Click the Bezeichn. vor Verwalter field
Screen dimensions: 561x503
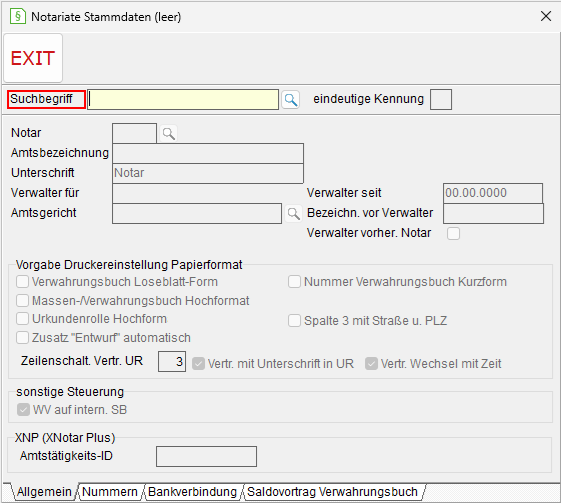click(493, 214)
